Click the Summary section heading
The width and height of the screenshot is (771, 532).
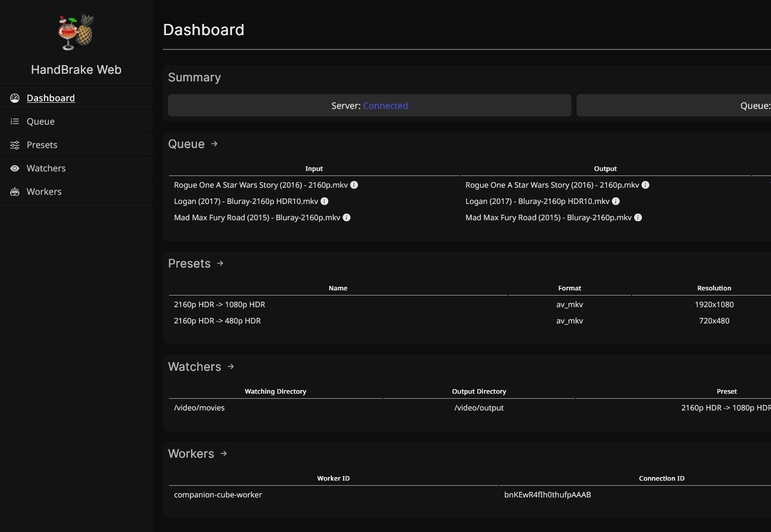coord(194,77)
